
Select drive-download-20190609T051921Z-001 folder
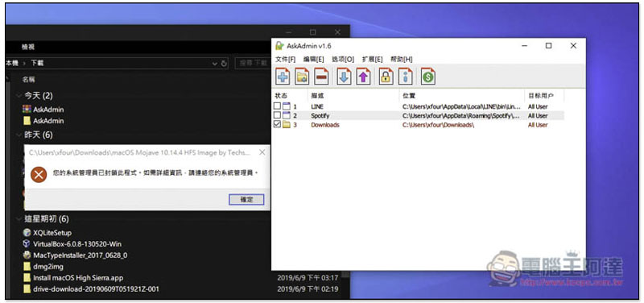(96, 289)
